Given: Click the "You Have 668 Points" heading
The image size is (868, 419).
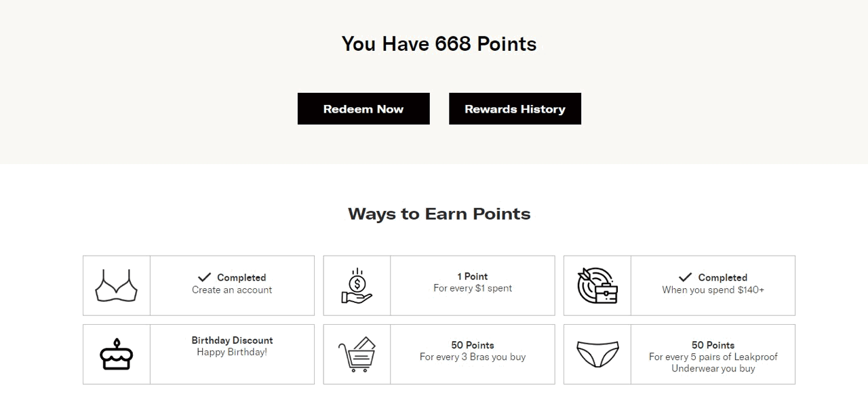Looking at the screenshot, I should click(x=439, y=44).
